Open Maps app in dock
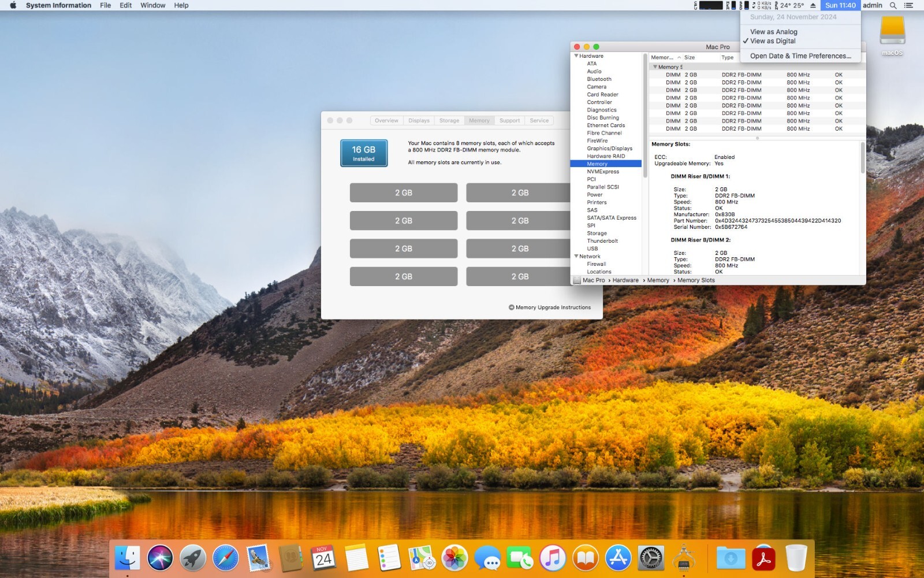Viewport: 924px width, 578px height. (422, 558)
